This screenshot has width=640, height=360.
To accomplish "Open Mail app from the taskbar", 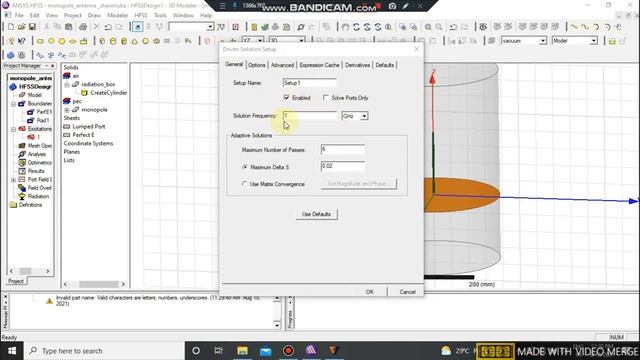I will click(x=265, y=351).
